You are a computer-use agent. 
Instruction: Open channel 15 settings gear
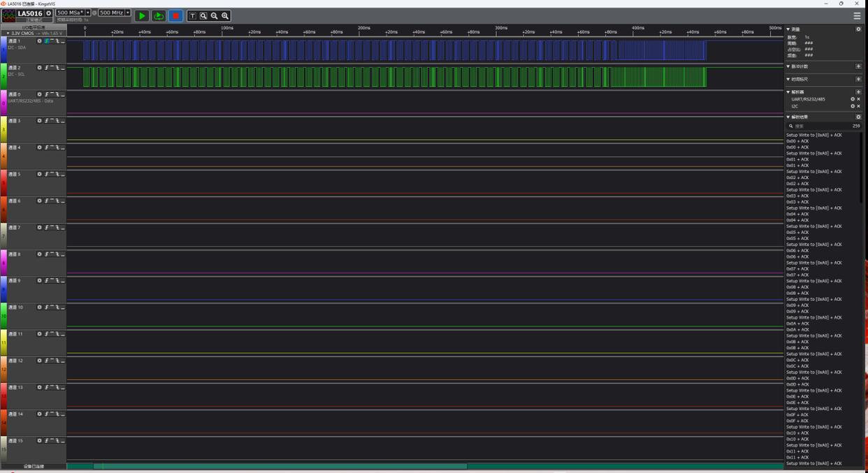click(39, 441)
